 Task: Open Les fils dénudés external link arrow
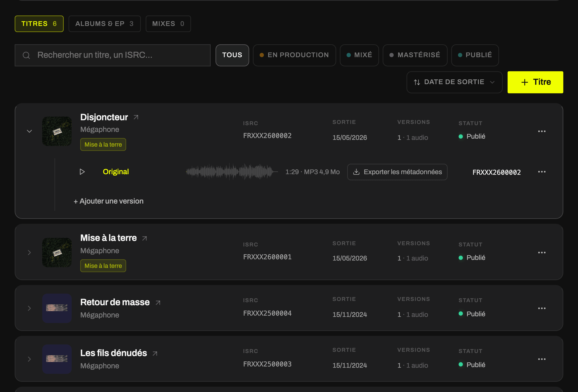[155, 353]
